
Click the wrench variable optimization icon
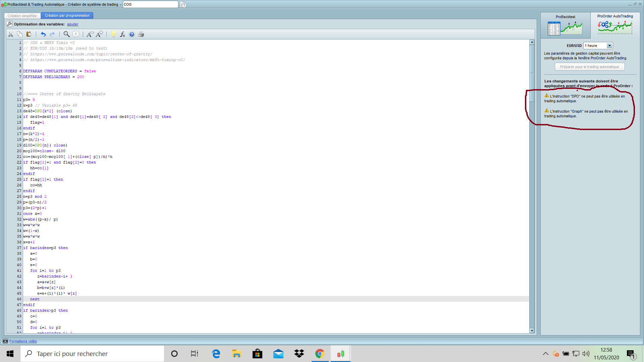[9, 24]
